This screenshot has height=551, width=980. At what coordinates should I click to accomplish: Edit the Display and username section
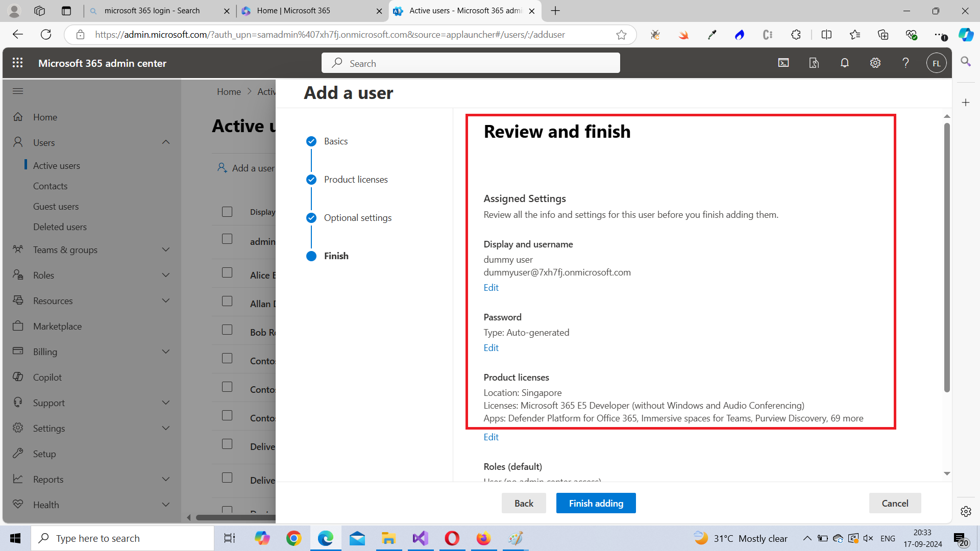(x=491, y=288)
